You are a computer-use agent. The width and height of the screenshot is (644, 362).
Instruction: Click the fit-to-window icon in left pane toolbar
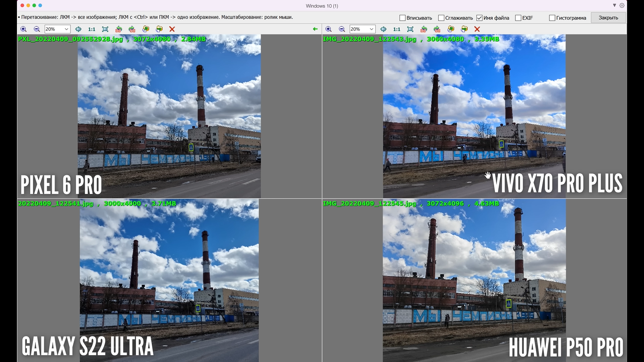pyautogui.click(x=78, y=29)
